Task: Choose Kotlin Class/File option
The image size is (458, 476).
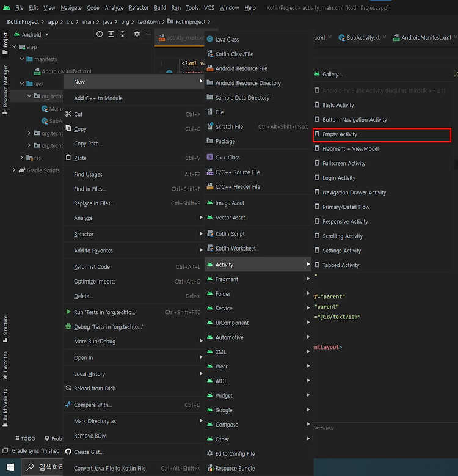Action: [258, 54]
